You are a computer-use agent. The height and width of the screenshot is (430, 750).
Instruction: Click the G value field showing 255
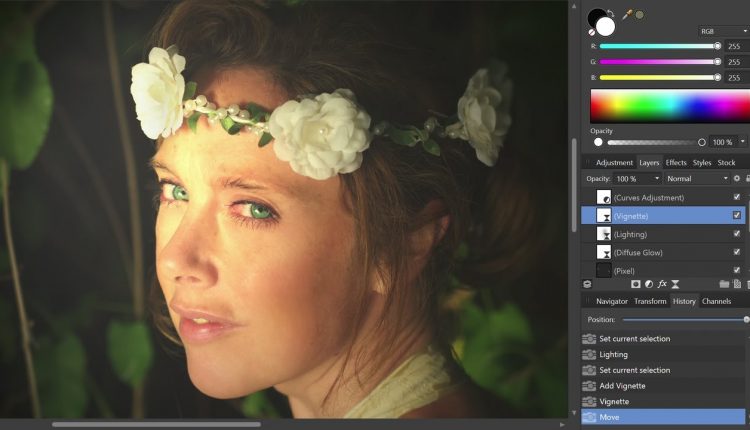click(x=737, y=62)
